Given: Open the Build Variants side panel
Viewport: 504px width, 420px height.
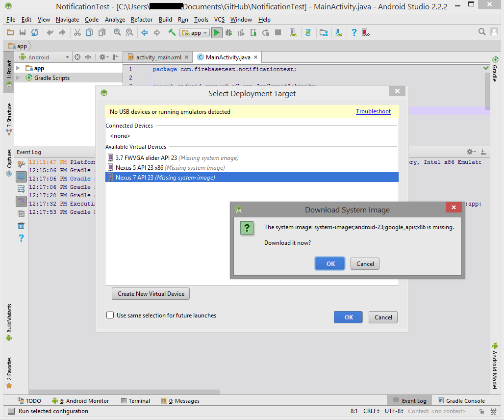Looking at the screenshot, I should tap(9, 322).
